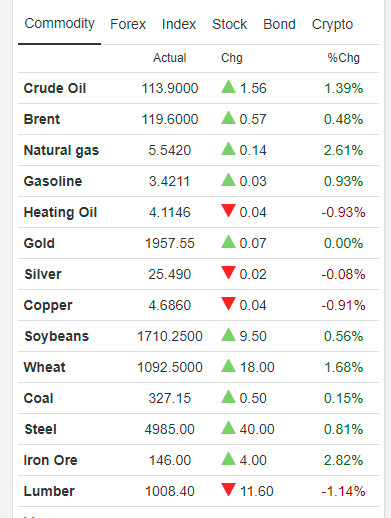Click the red down arrow for Lumber
This screenshot has width=391, height=518.
(x=228, y=490)
